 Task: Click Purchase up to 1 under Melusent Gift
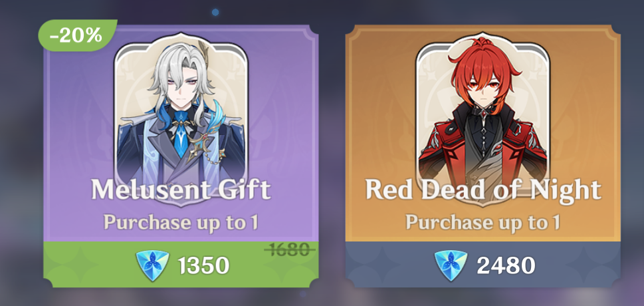tap(181, 222)
